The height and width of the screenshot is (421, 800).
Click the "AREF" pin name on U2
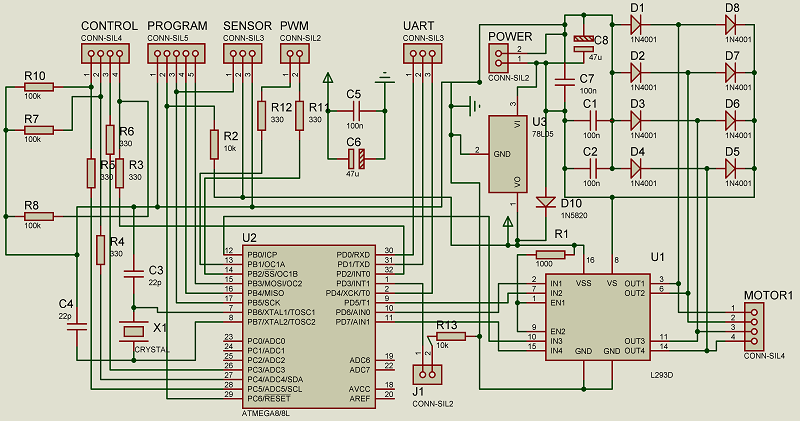click(360, 398)
